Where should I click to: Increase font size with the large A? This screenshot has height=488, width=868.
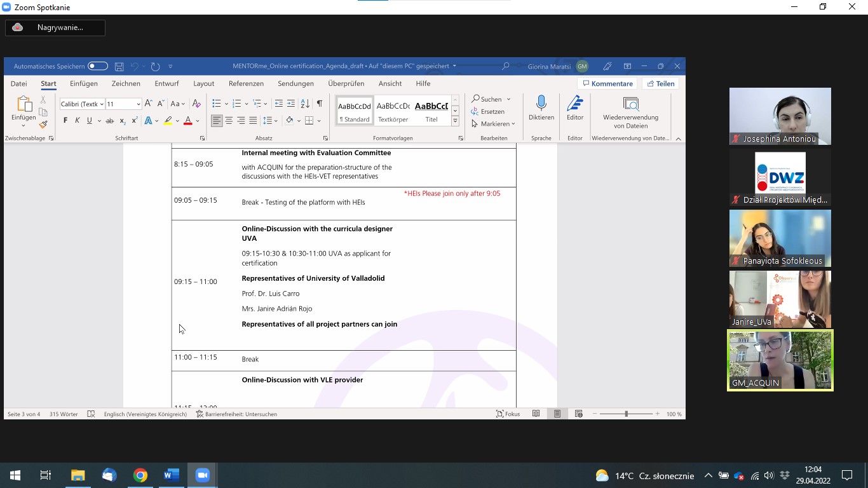pos(148,104)
